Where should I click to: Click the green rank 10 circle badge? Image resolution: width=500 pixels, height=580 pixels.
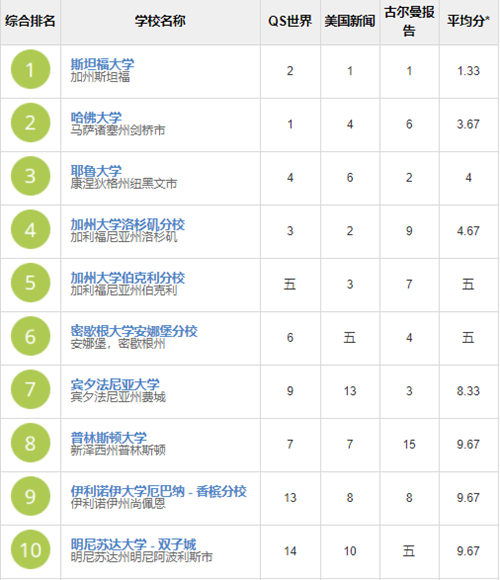click(x=30, y=550)
